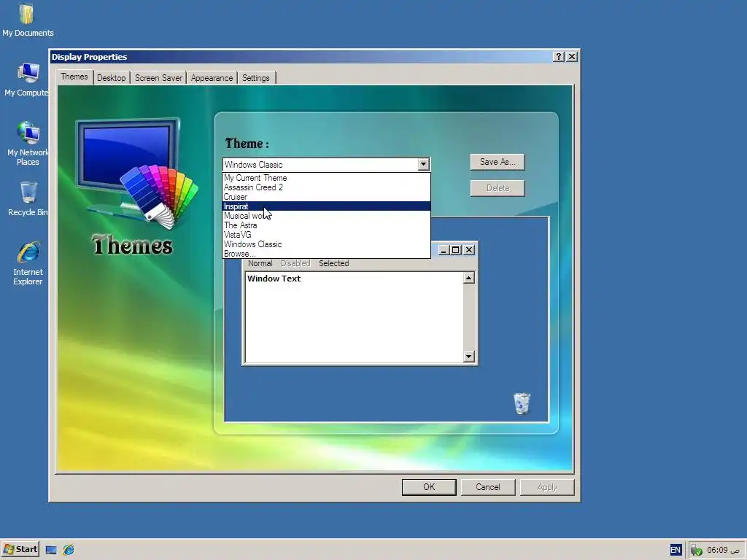The width and height of the screenshot is (747, 560).
Task: Click the EN language indicator
Action: [676, 550]
